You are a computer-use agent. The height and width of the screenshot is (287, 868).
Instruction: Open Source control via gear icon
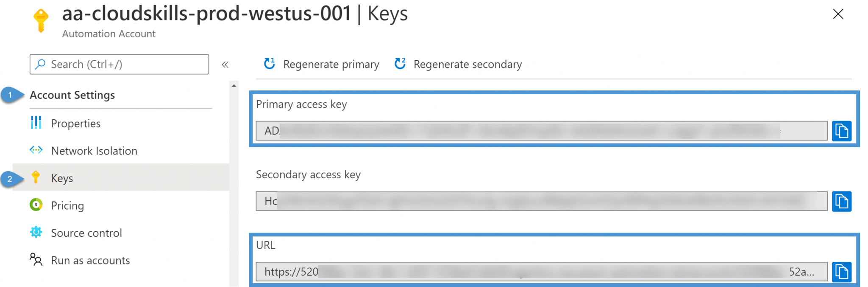[x=36, y=232]
